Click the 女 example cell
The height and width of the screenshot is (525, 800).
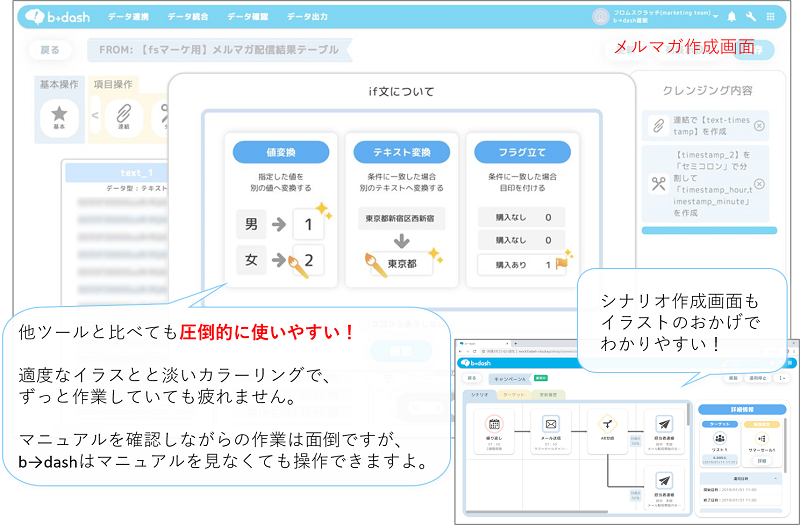tap(251, 260)
